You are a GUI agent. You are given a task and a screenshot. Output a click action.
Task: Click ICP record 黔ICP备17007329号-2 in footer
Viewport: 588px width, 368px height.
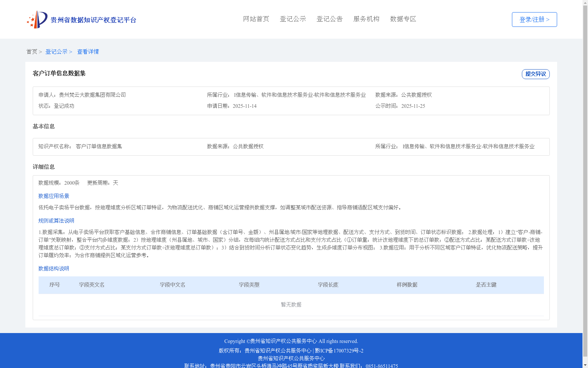[x=339, y=351]
